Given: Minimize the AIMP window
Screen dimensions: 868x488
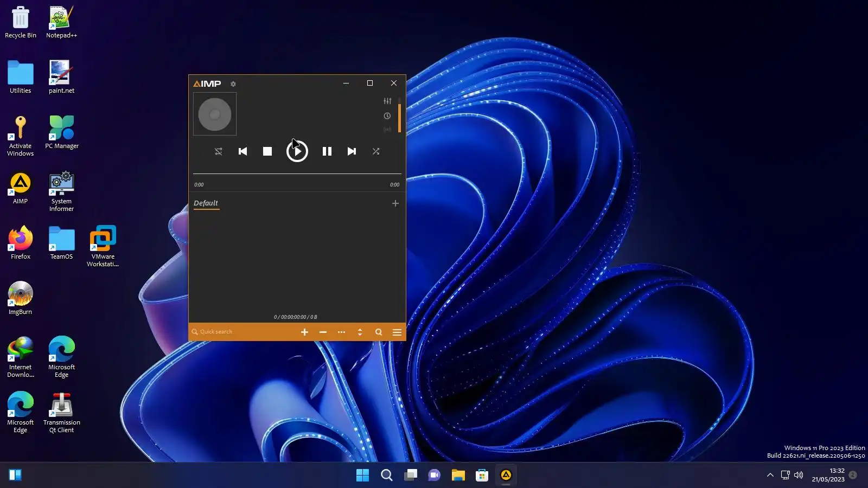Looking at the screenshot, I should click(x=346, y=83).
